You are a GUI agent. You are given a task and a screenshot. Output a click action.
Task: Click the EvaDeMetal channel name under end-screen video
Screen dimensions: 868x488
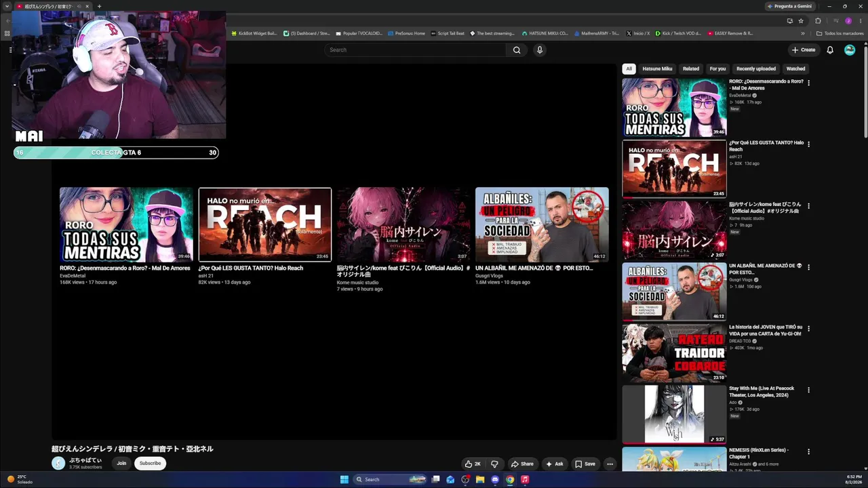[73, 276]
